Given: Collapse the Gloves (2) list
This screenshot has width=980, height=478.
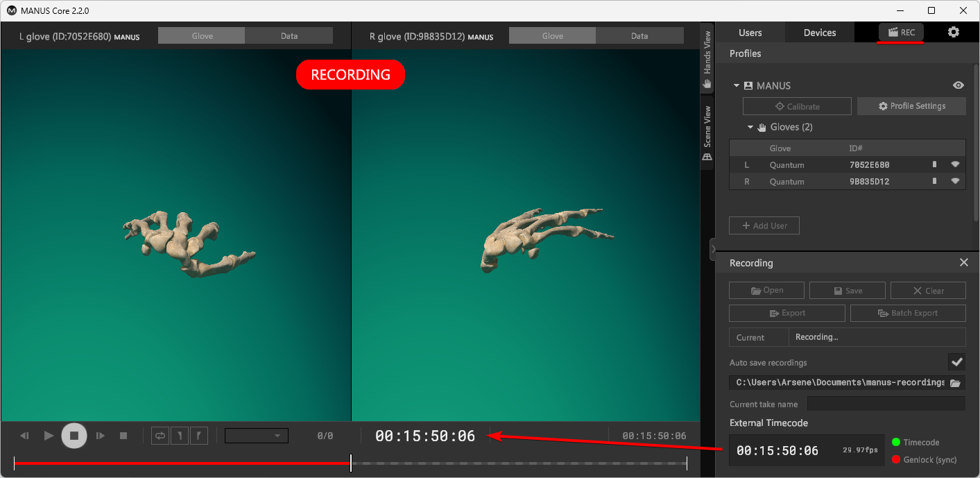Looking at the screenshot, I should click(x=750, y=127).
